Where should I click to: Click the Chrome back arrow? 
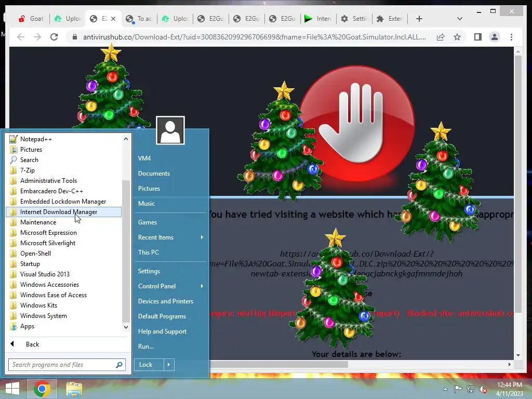(21, 37)
